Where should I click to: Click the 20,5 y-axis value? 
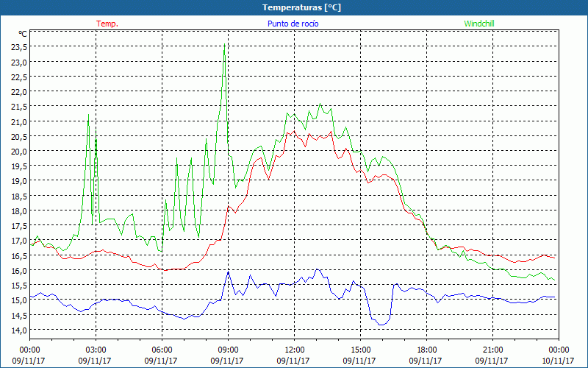tap(19, 136)
